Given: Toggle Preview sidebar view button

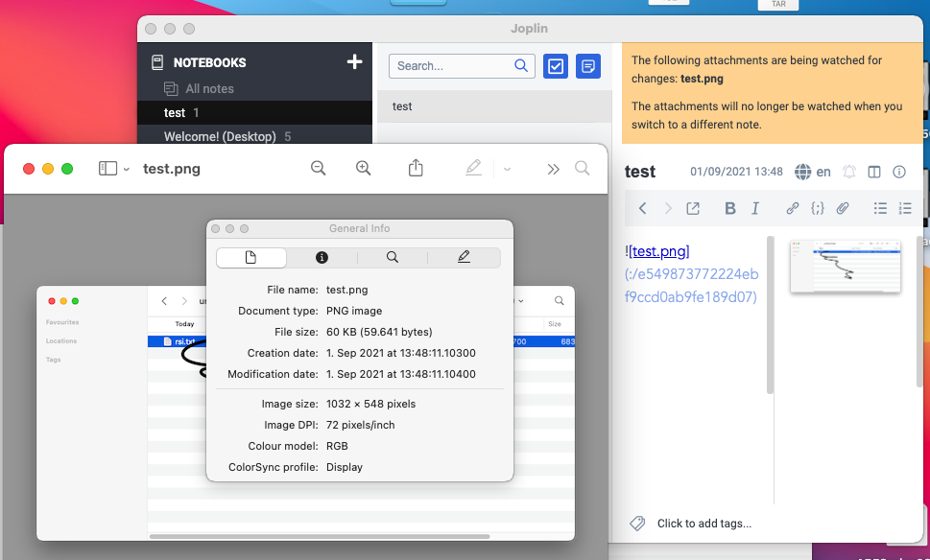Looking at the screenshot, I should click(x=107, y=169).
